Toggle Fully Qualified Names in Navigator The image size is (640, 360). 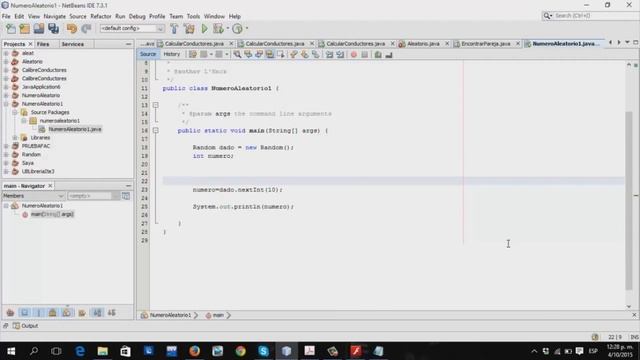point(82,313)
